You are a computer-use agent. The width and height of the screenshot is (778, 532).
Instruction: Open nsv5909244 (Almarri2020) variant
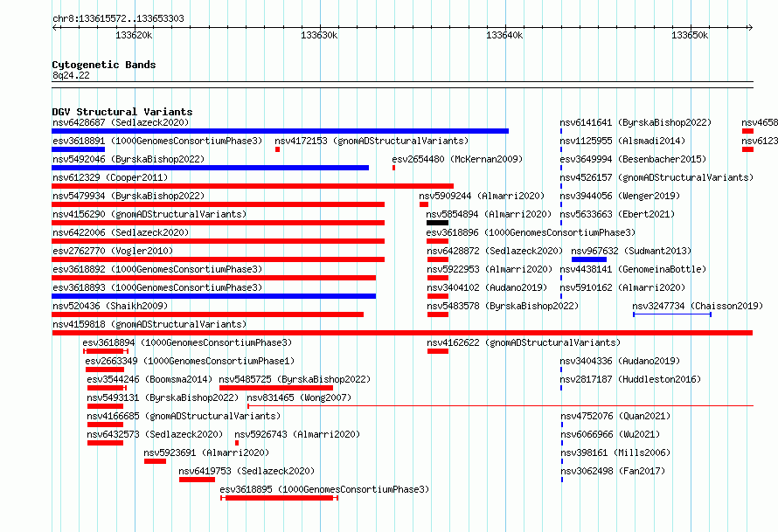[482, 196]
